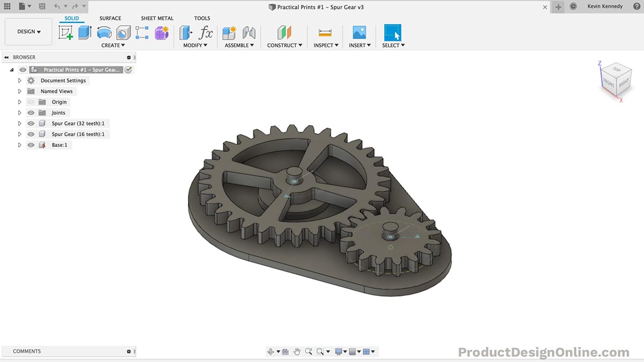Screen dimensions: 644x362
Task: Click the Front face of the ViewCube
Action: click(x=608, y=83)
